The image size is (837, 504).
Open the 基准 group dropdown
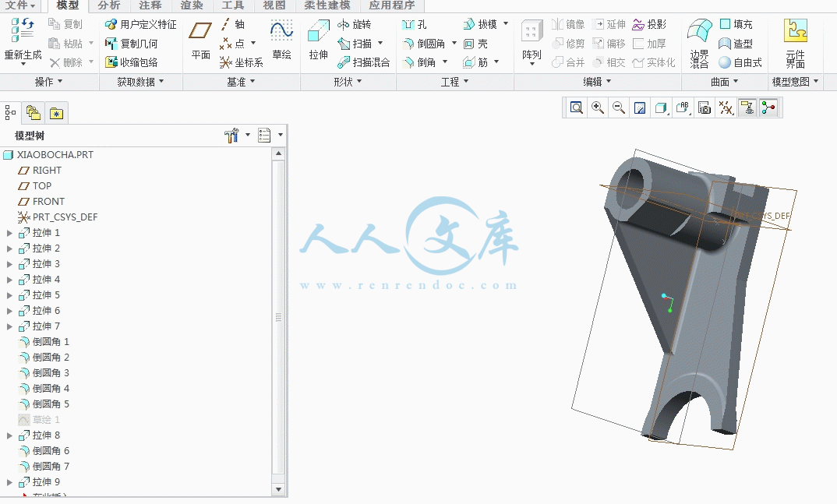241,82
